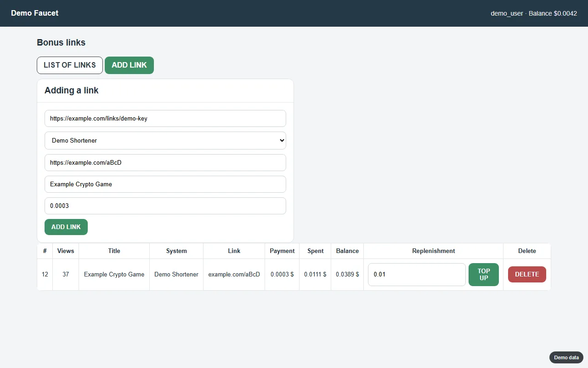
Task: Click the System column header
Action: click(x=176, y=251)
